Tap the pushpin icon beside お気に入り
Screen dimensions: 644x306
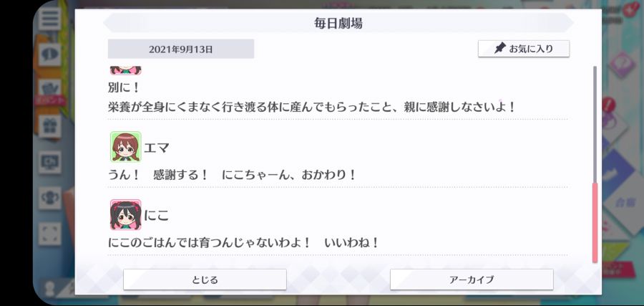pos(500,48)
